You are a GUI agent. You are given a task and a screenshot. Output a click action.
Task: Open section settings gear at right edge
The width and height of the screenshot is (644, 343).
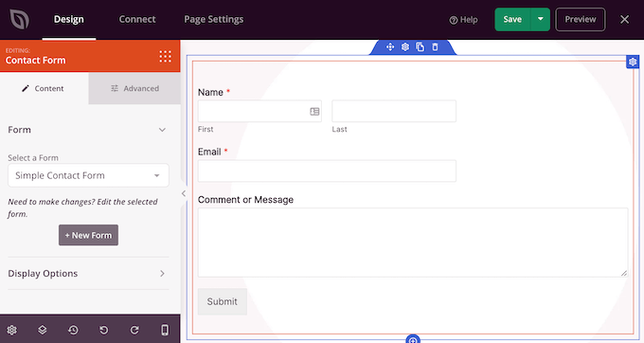pyautogui.click(x=633, y=62)
